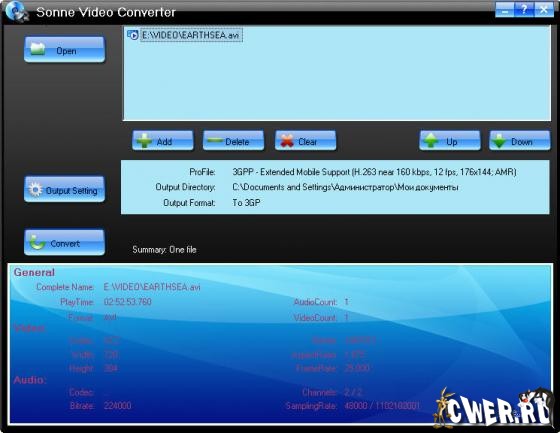Click the 3GPP ProFile description text
This screenshot has height=433, width=560.
coord(374,172)
